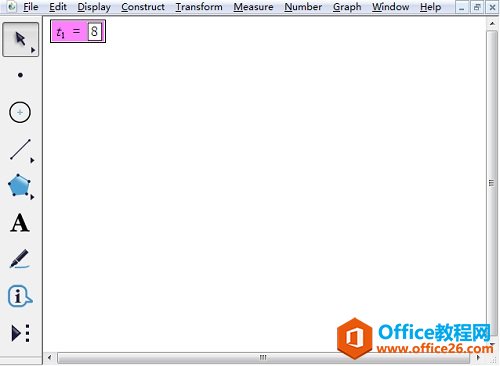
Task: Select the Information tool
Action: tap(20, 296)
